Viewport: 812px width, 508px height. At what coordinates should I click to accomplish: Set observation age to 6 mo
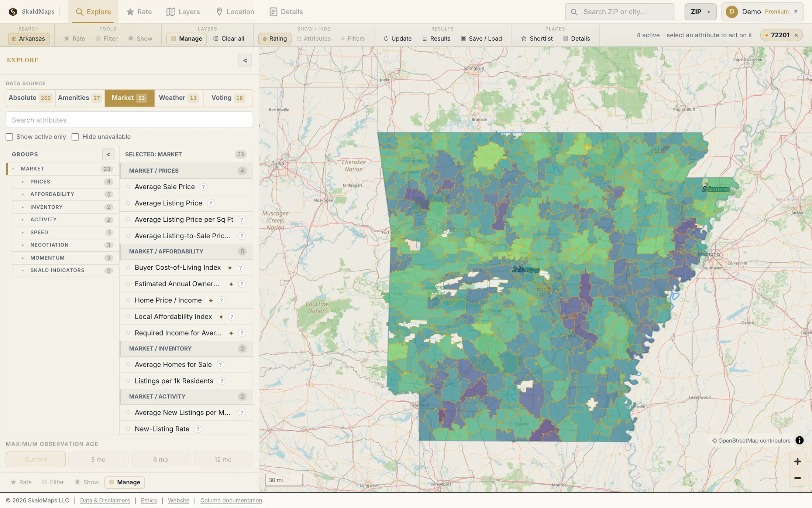(x=161, y=460)
